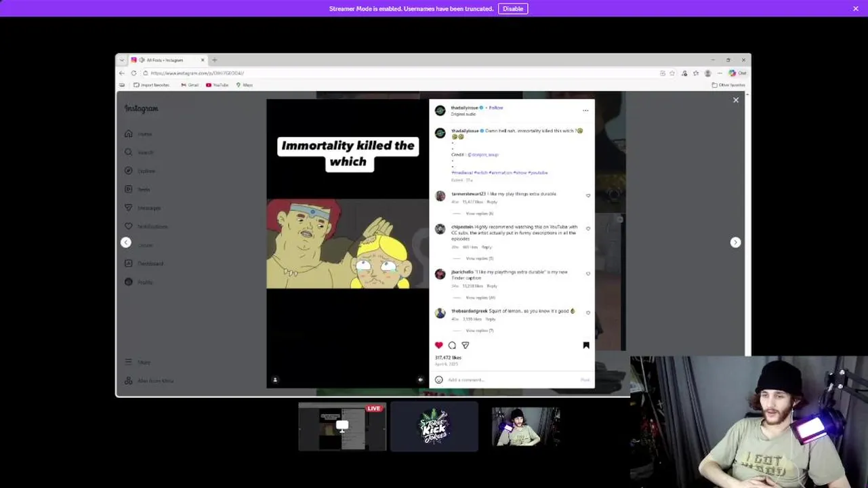The height and width of the screenshot is (488, 868).
Task: Toggle the saved bookmark icon
Action: [x=586, y=345]
